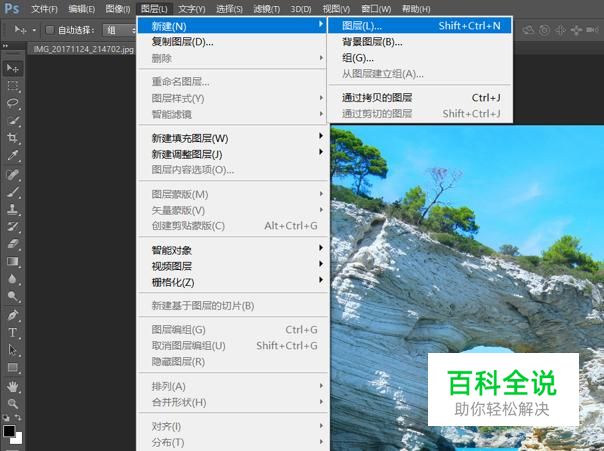Open the 3D(D) menu
Viewport: 604px width, 451px height.
301,8
